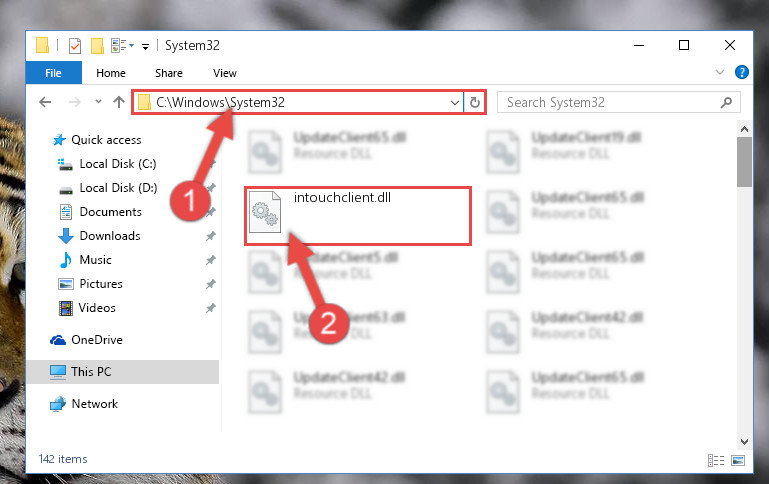Click inside the Search System32 field
The height and width of the screenshot is (484, 769).
[608, 102]
